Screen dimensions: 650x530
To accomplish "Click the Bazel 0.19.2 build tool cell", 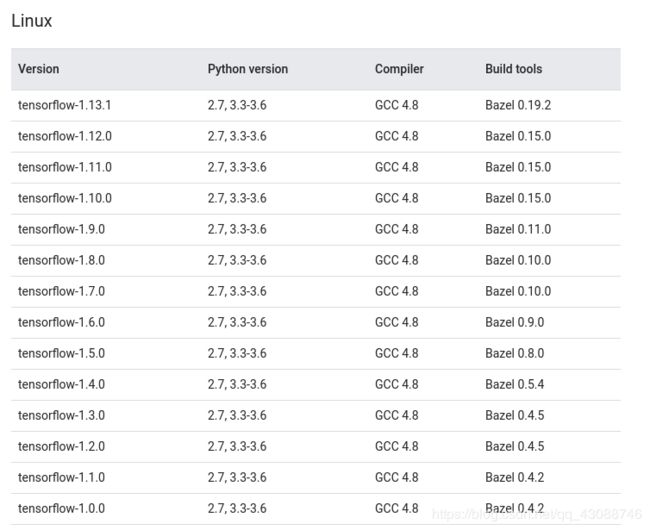I will click(x=518, y=105).
